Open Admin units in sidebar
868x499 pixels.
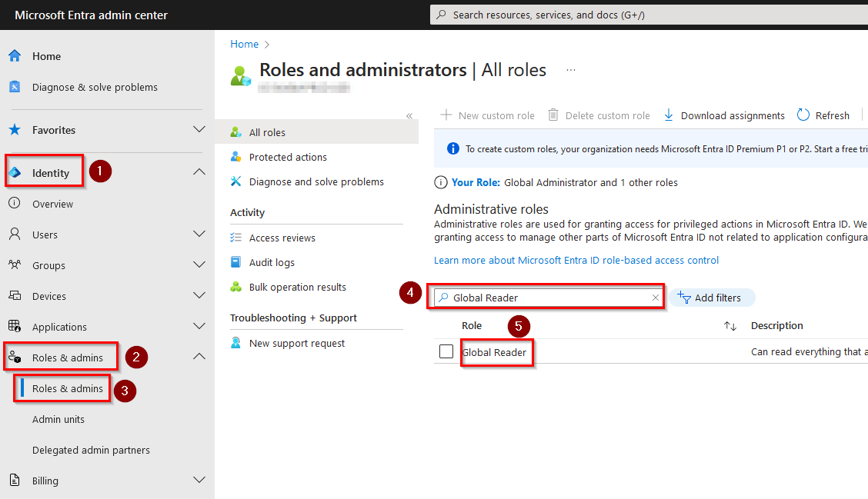(58, 419)
